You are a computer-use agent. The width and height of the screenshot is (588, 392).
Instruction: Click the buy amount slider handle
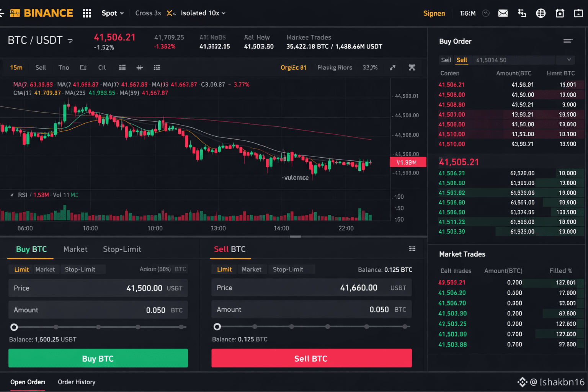tap(14, 327)
